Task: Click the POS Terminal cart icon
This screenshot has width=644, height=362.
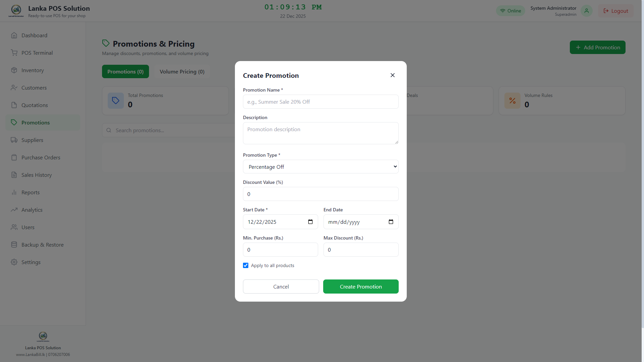Action: coord(14,53)
